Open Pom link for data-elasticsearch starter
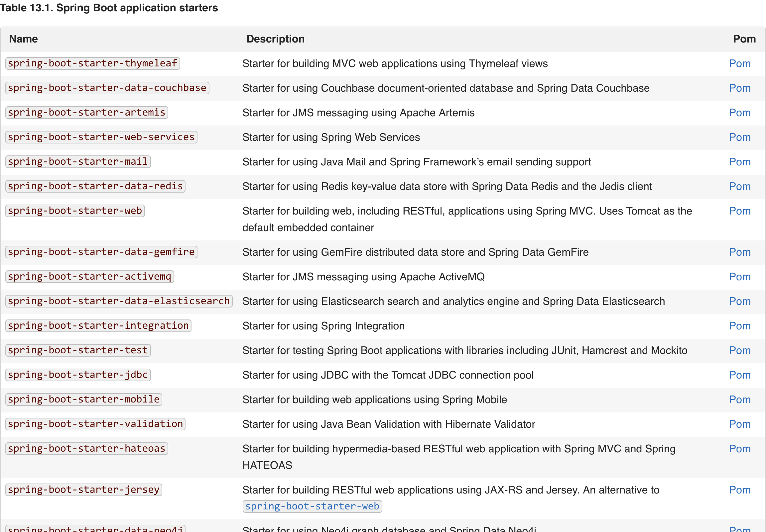 pos(739,301)
